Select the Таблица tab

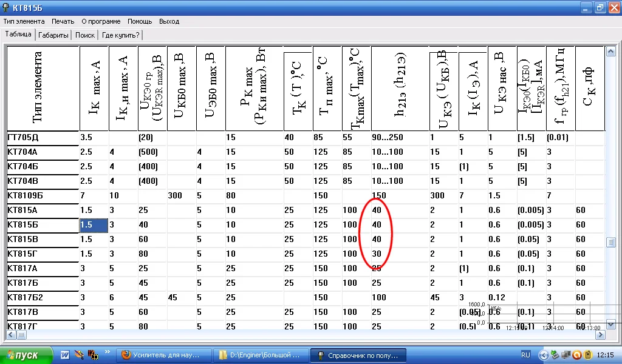pos(18,35)
